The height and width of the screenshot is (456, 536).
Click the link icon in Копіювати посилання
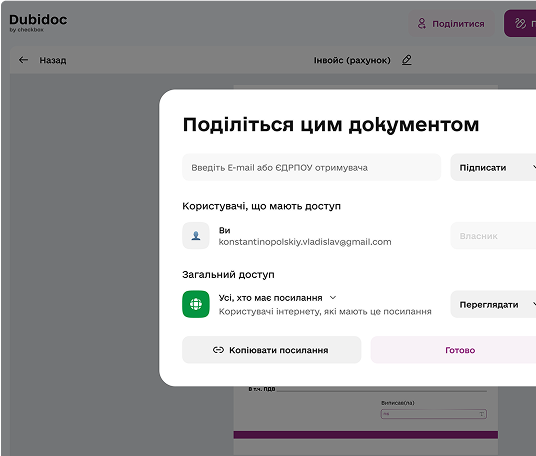click(218, 350)
